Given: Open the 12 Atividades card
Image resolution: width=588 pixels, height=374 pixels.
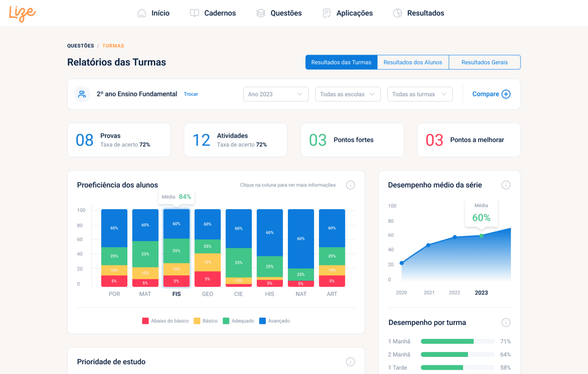Looking at the screenshot, I should pos(236,140).
